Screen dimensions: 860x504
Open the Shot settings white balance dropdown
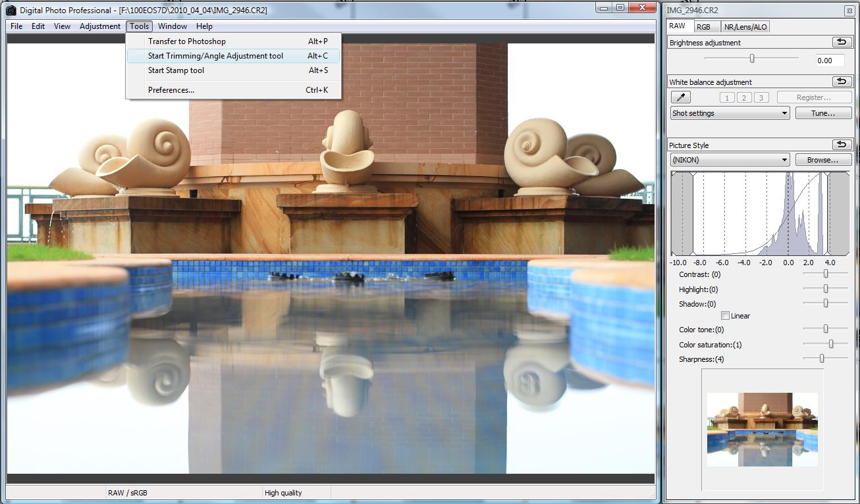tap(730, 113)
